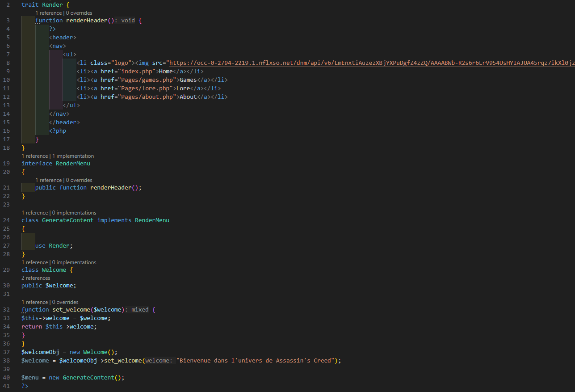
Task: Click the "Pages/games.php" href string
Action: pyautogui.click(x=145, y=80)
